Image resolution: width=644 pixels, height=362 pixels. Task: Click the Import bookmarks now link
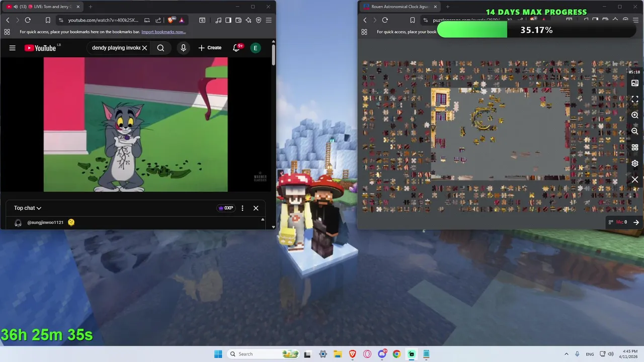point(164,32)
